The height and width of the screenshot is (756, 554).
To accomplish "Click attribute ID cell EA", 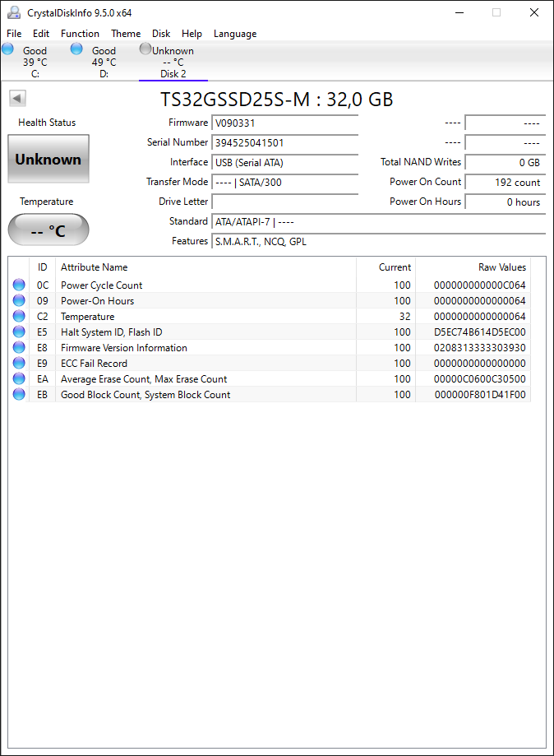I will click(43, 379).
